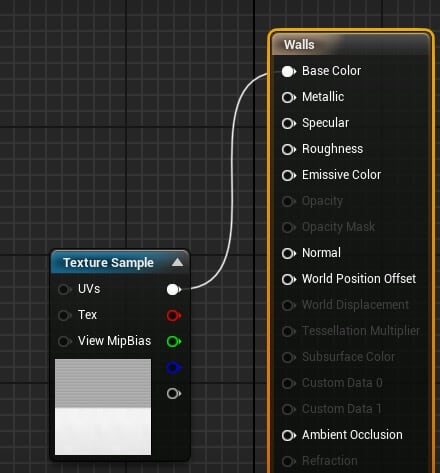Click the Metallic label
The width and height of the screenshot is (440, 473).
coord(323,97)
